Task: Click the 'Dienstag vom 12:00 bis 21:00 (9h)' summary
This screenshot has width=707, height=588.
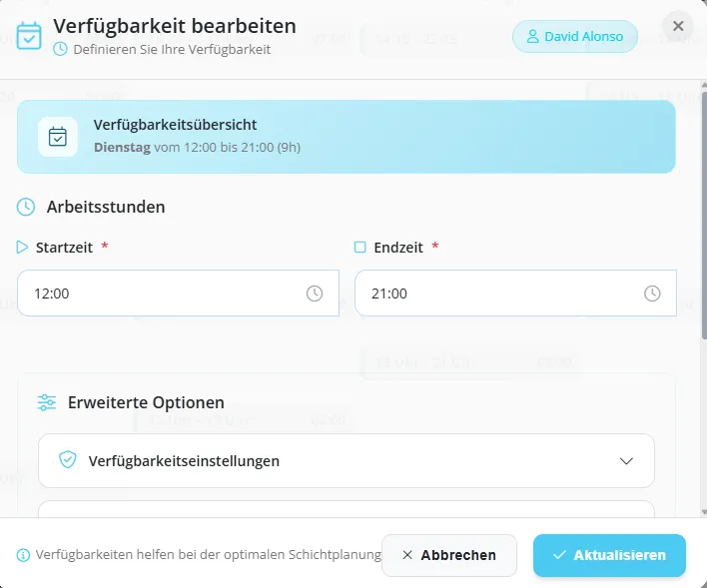Action: (x=197, y=148)
